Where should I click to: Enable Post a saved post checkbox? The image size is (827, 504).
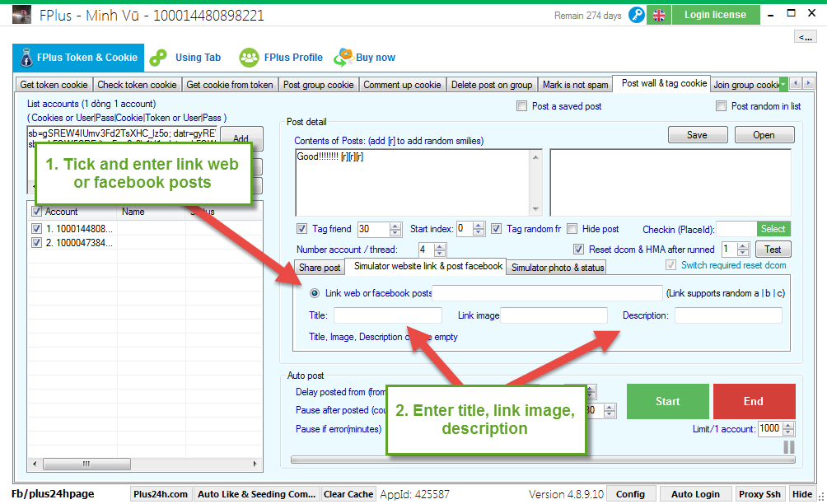(521, 106)
